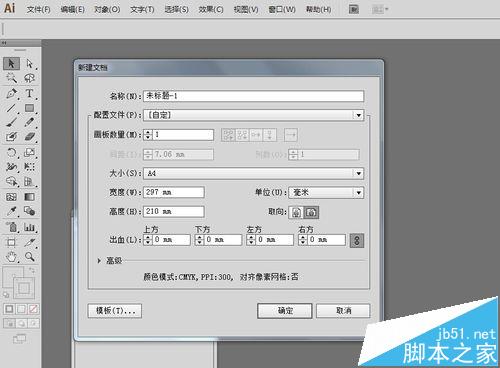Image resolution: width=500 pixels, height=368 pixels.
Task: Open the 文字(T) menu
Action: tap(142, 9)
